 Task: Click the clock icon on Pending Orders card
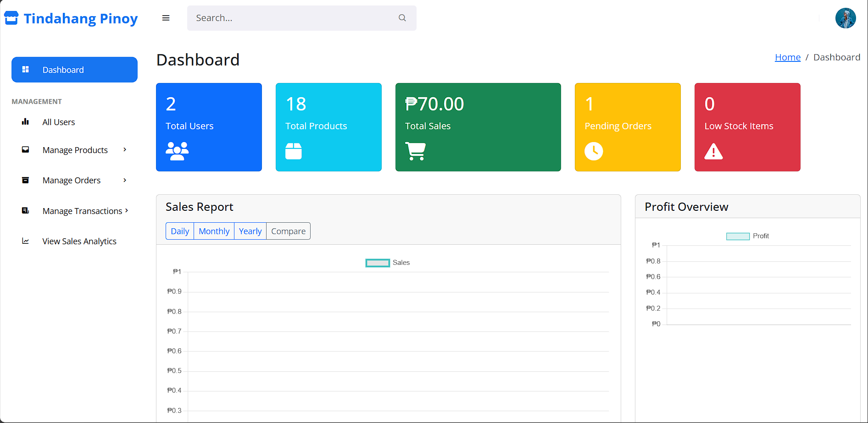[x=594, y=151]
